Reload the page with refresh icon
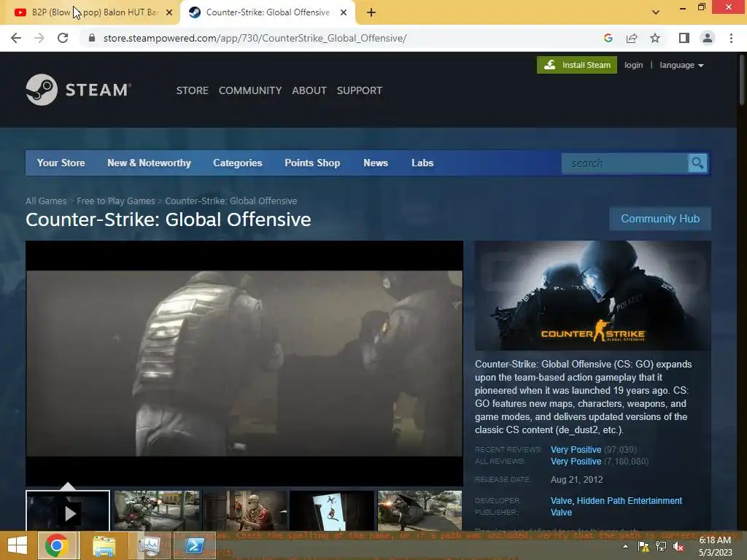This screenshot has width=747, height=560. (x=63, y=38)
